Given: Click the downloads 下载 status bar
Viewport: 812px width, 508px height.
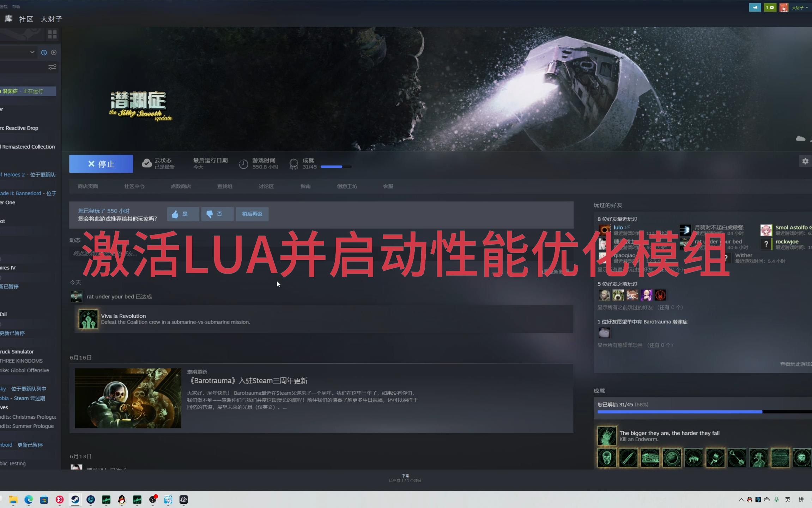Looking at the screenshot, I should [x=405, y=478].
